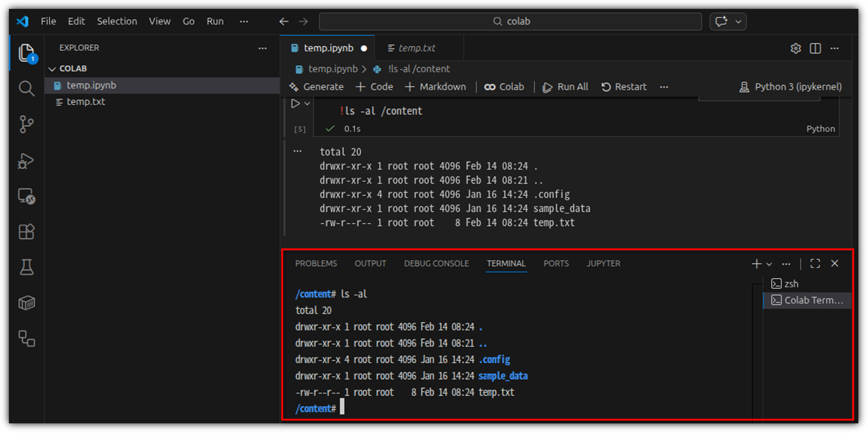Image resolution: width=868 pixels, height=433 pixels.
Task: Split the editor with the layout icon
Action: [815, 49]
